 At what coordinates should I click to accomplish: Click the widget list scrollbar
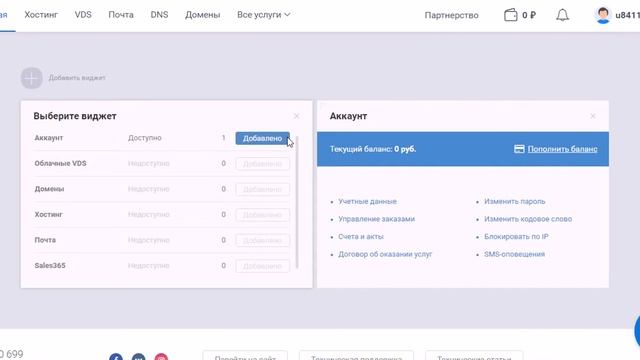pyautogui.click(x=297, y=202)
